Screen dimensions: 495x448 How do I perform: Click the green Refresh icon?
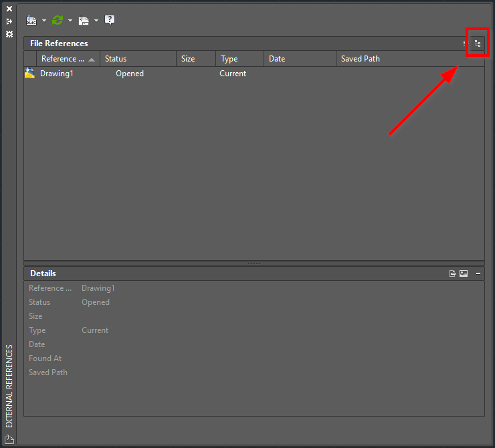pyautogui.click(x=58, y=20)
